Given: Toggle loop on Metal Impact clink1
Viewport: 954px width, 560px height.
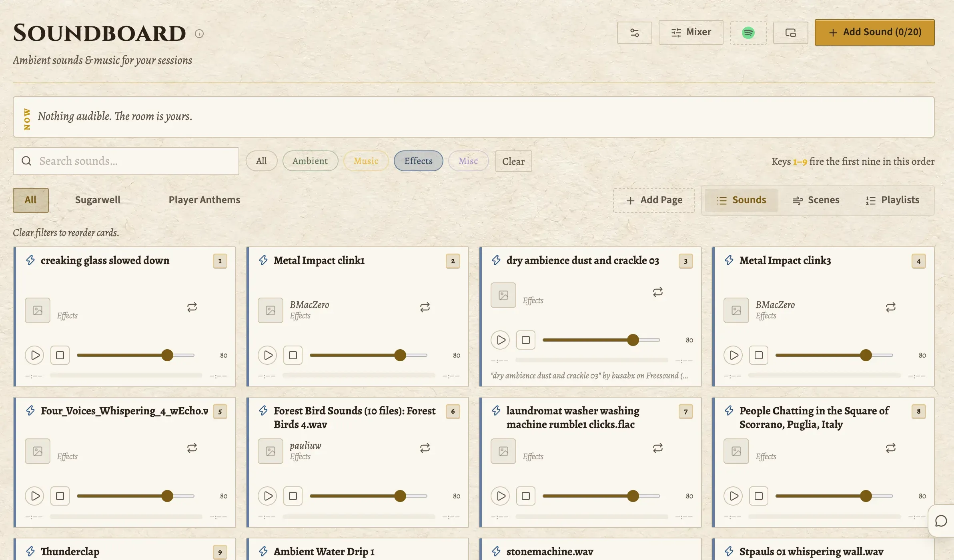Looking at the screenshot, I should tap(425, 307).
